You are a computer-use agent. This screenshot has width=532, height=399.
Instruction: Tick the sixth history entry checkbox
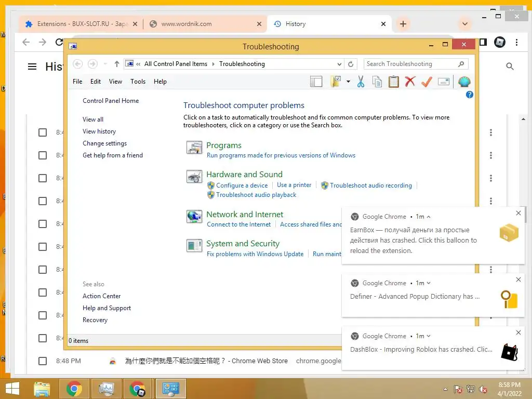point(43,247)
